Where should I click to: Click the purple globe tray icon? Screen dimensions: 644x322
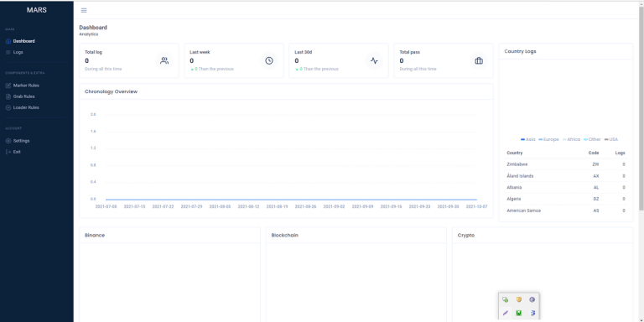(532, 300)
